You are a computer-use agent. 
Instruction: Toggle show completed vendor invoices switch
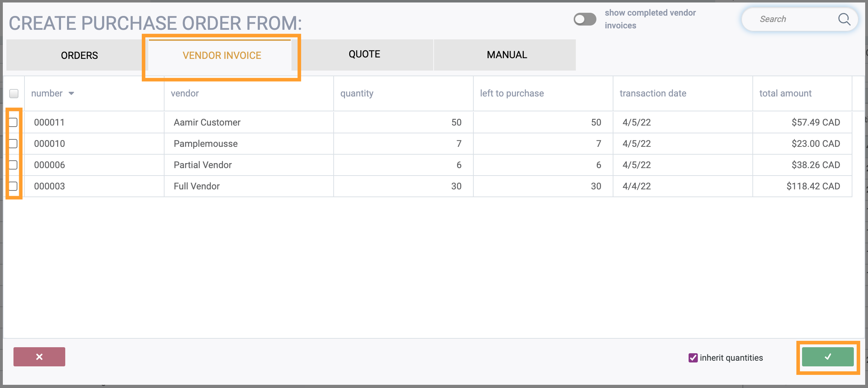pos(585,19)
